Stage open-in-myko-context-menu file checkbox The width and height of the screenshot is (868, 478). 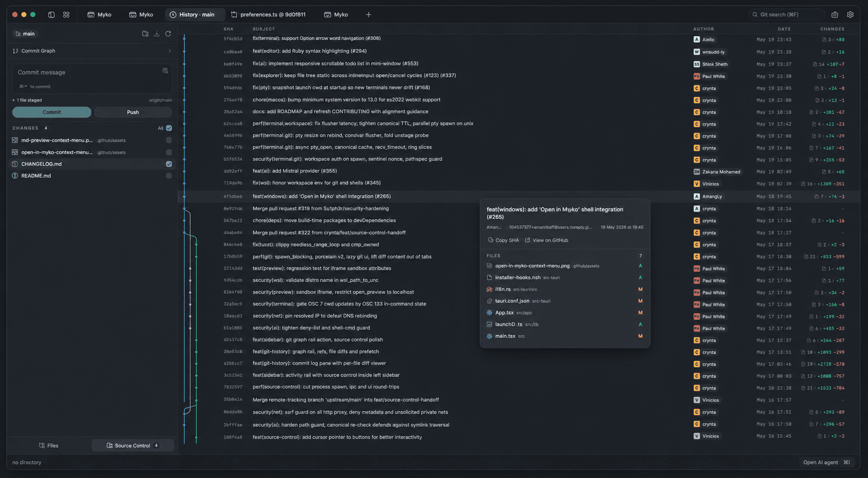point(169,152)
